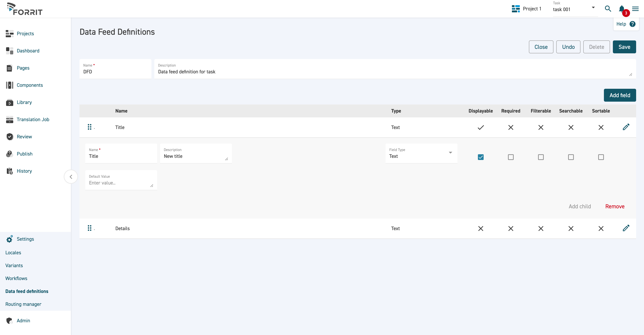Enable the Required checkbox for Title
Viewport: 644px width, 335px height.
click(511, 157)
